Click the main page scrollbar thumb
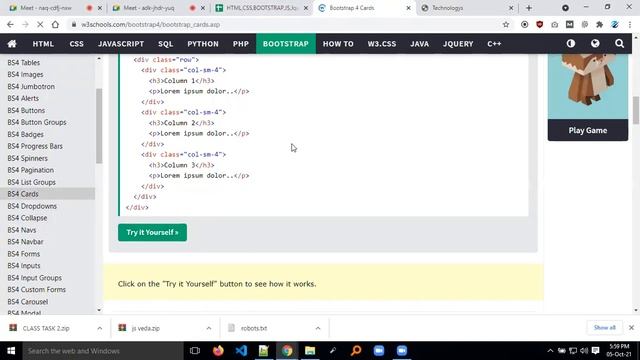This screenshot has height=360, width=640. (636, 110)
